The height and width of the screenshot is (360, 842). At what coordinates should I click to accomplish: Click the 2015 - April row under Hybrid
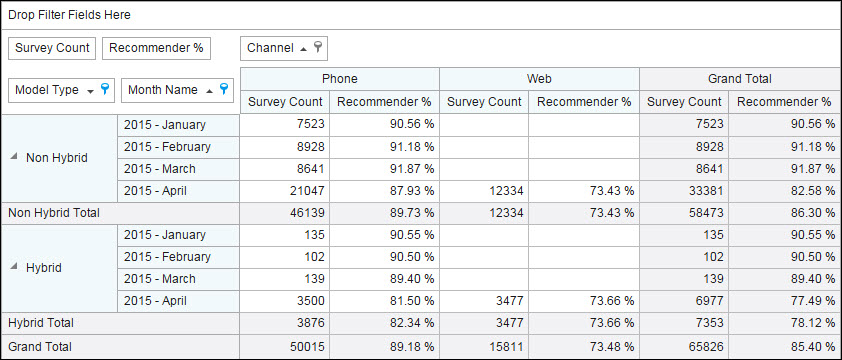click(x=178, y=301)
